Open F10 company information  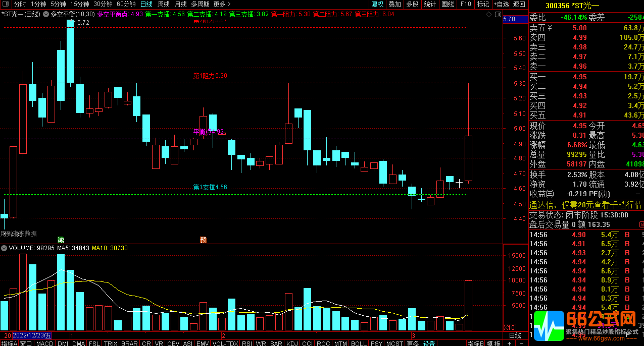(466, 4)
